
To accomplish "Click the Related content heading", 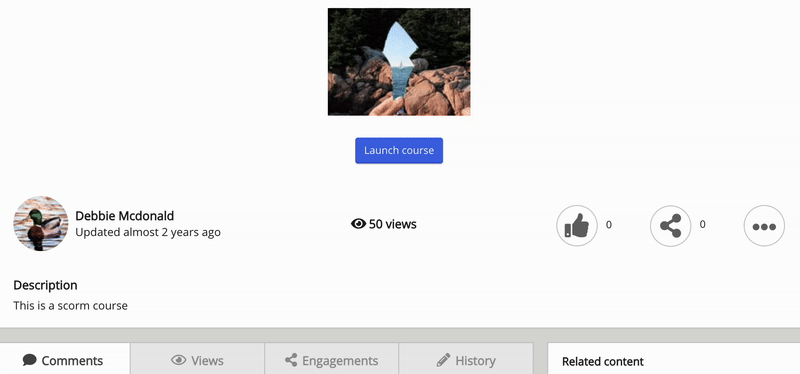I will (603, 362).
